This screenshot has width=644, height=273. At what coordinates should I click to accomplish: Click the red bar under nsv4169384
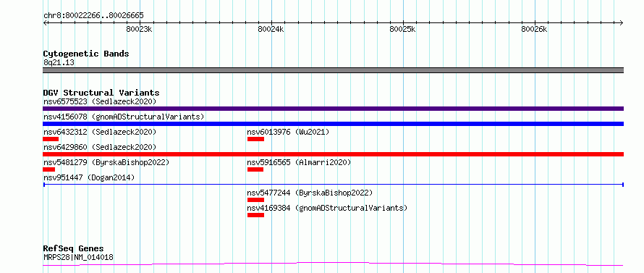click(255, 215)
